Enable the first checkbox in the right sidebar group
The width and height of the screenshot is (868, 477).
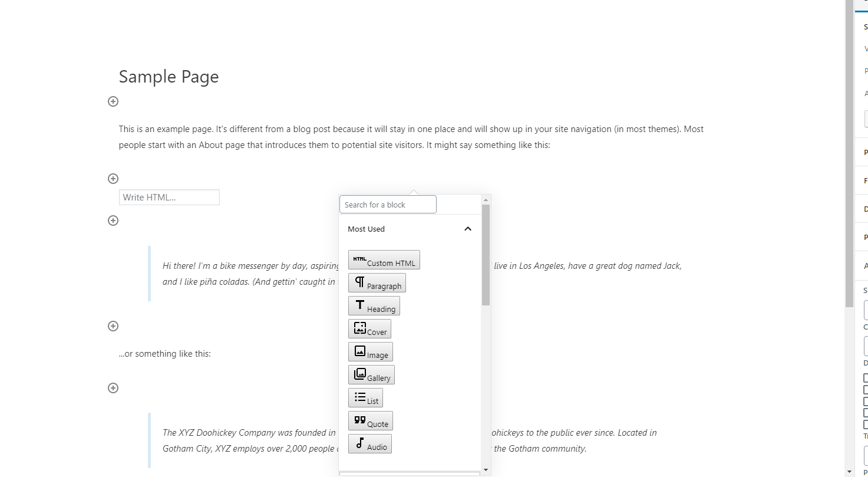click(x=865, y=378)
